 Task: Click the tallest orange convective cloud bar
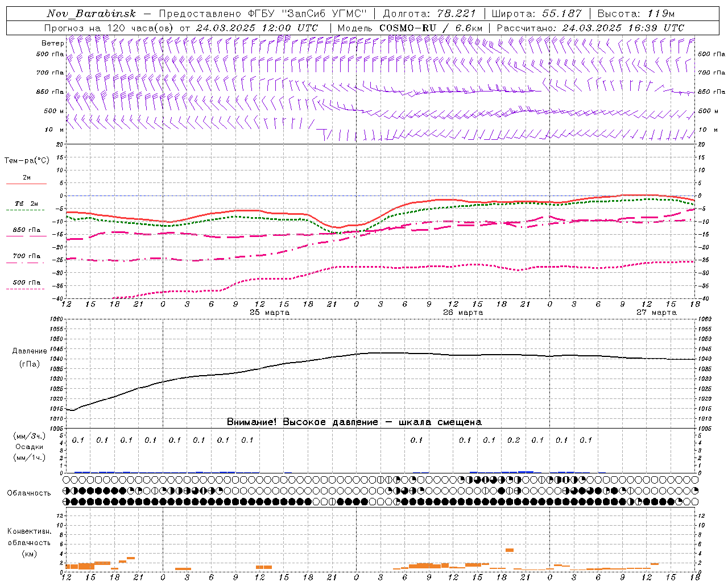pyautogui.click(x=510, y=550)
